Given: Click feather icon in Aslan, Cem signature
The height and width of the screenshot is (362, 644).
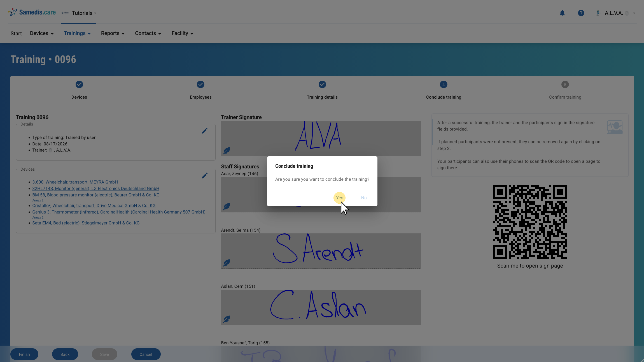Looking at the screenshot, I should click(227, 319).
